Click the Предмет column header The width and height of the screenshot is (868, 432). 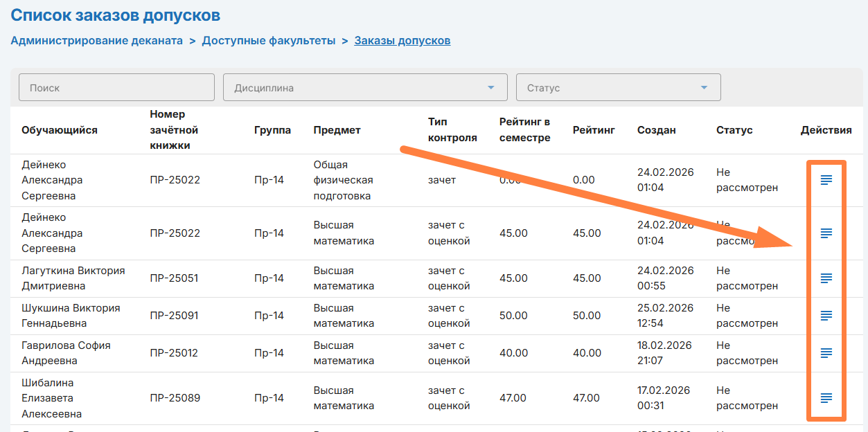[337, 130]
